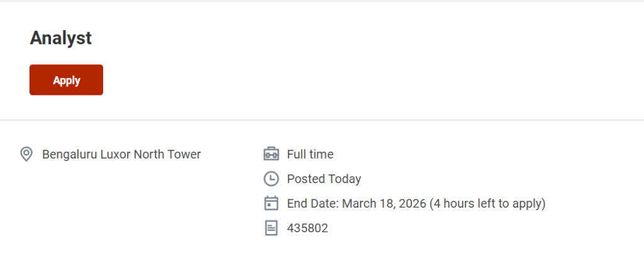
Task: Click the 4 hours left to apply note
Action: pos(487,203)
